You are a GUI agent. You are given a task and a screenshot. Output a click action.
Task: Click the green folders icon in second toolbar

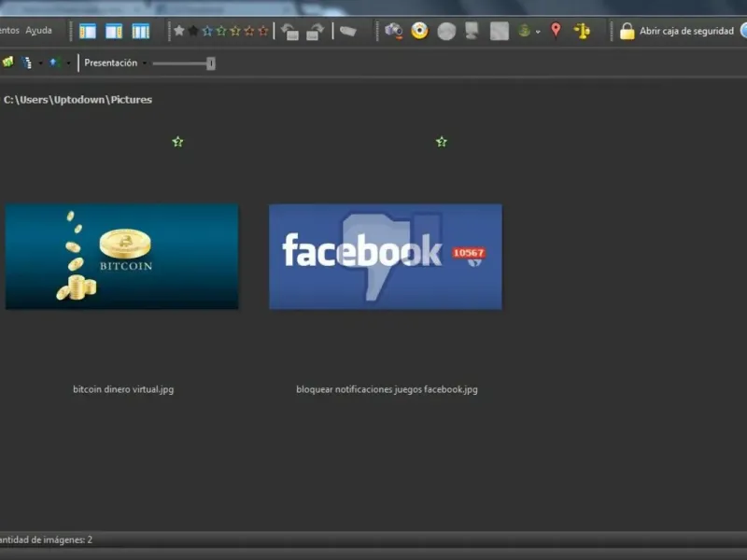click(x=8, y=62)
